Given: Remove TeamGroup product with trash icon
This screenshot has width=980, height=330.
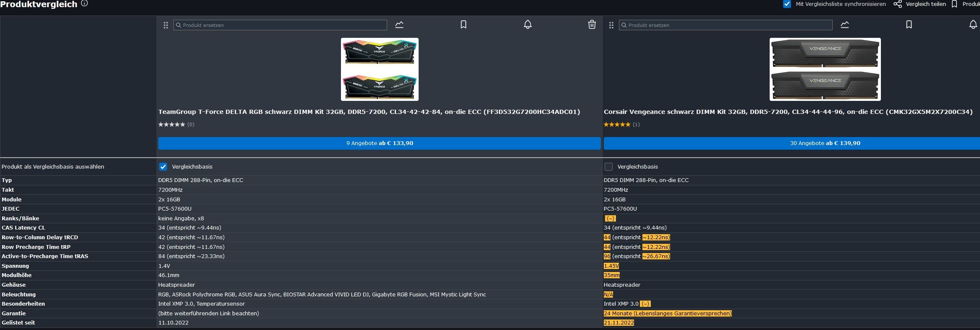Looking at the screenshot, I should pos(592,25).
